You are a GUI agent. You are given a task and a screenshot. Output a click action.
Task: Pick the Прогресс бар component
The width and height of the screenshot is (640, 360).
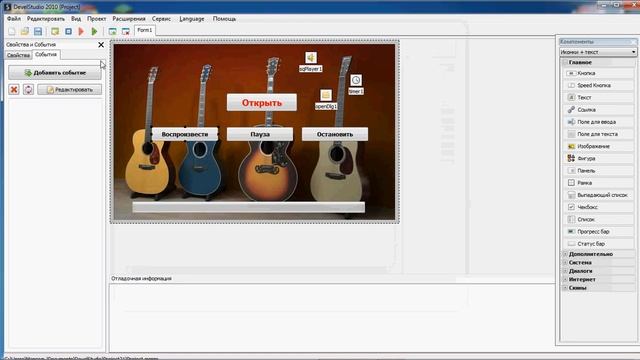(598, 231)
